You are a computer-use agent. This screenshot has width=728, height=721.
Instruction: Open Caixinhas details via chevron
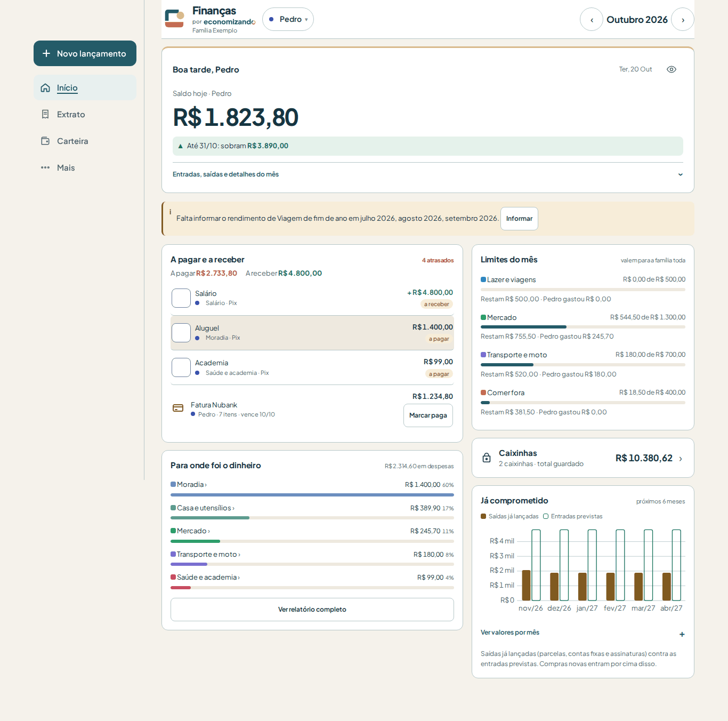681,459
